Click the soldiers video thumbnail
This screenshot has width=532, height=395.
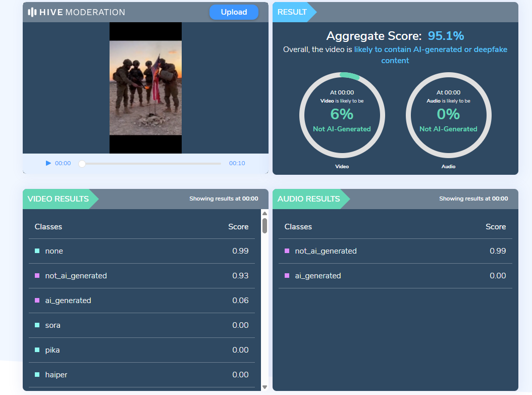point(145,88)
